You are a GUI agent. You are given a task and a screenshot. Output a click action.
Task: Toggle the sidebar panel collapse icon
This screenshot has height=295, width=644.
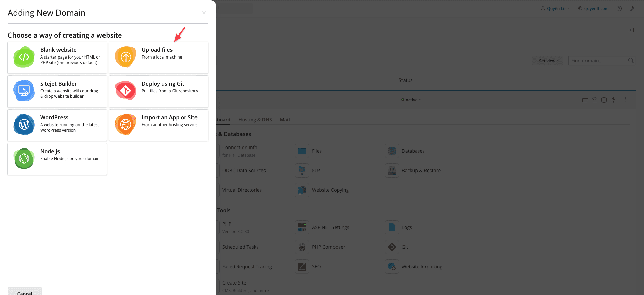point(631,30)
